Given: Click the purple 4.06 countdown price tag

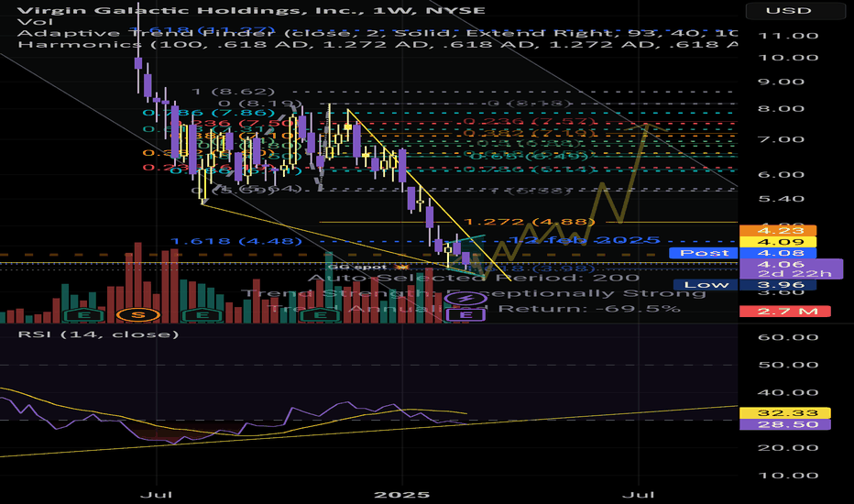Looking at the screenshot, I should coord(790,268).
